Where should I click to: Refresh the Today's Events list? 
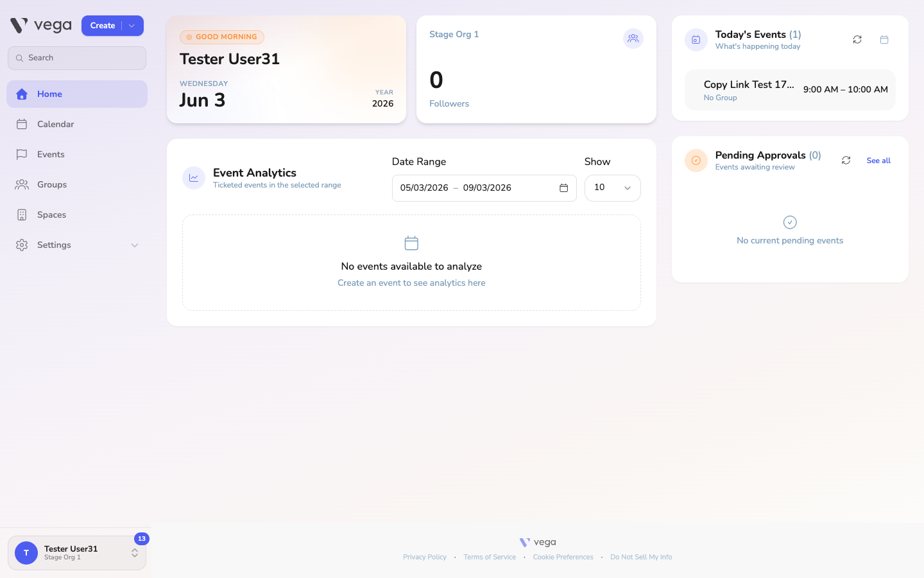(x=857, y=40)
